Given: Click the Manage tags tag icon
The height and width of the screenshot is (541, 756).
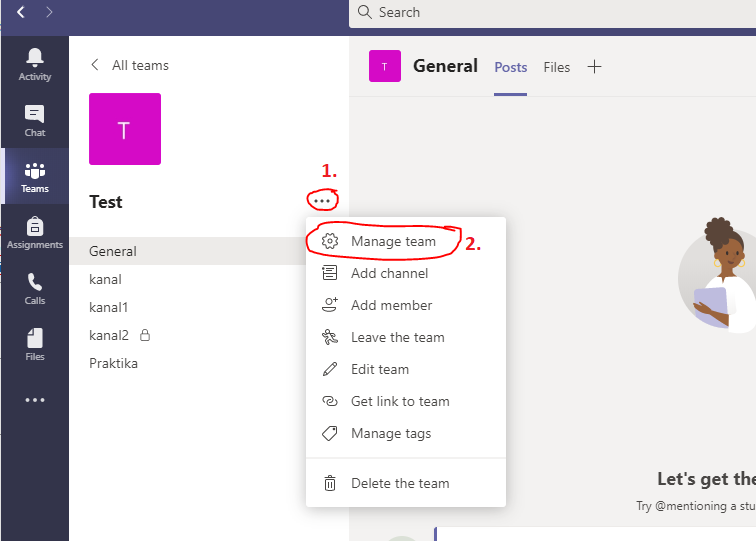Looking at the screenshot, I should coord(330,433).
